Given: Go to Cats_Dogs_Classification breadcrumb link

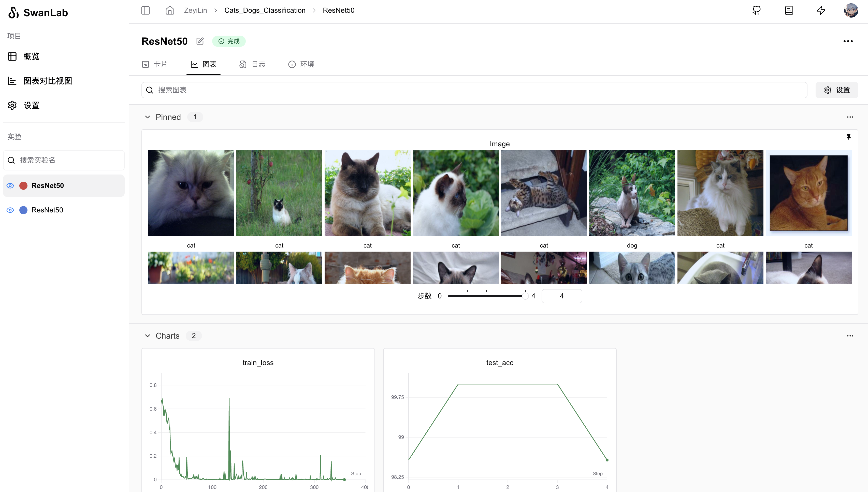Looking at the screenshot, I should click(x=265, y=10).
